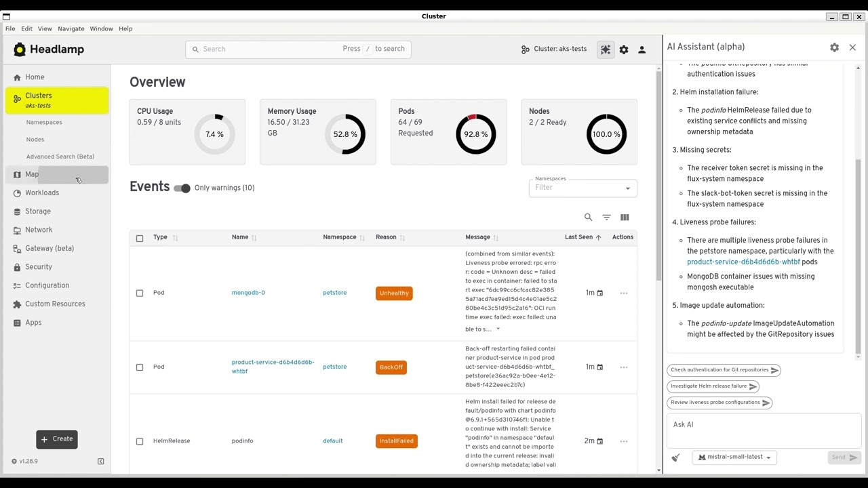Open Workloads in the sidebar

pyautogui.click(x=57, y=193)
